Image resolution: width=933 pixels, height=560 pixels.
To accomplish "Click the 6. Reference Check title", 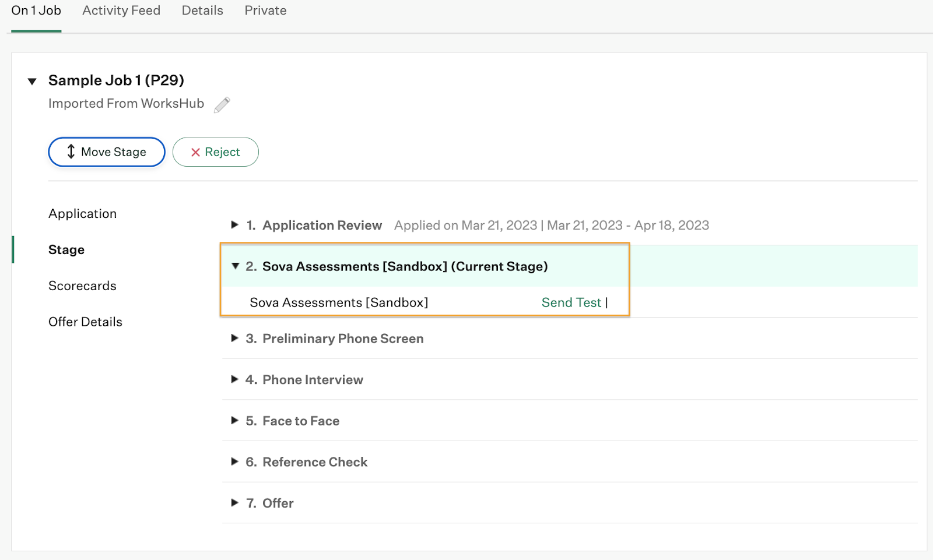I will [x=307, y=462].
